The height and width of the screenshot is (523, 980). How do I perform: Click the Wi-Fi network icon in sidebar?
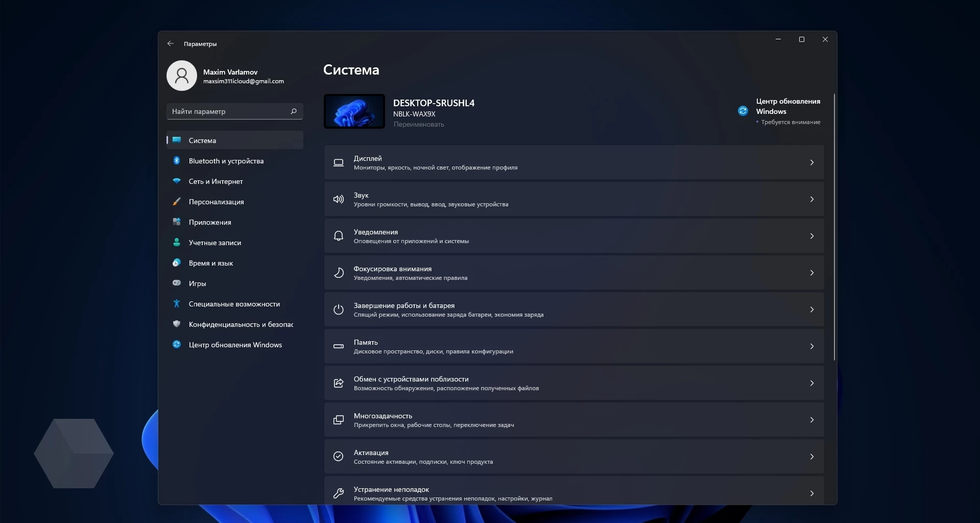[x=177, y=181]
